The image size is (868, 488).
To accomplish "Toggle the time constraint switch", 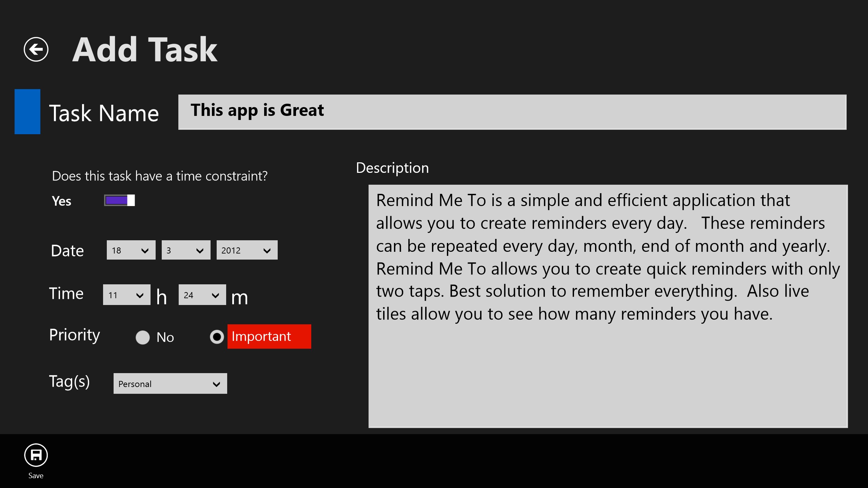I will point(119,200).
